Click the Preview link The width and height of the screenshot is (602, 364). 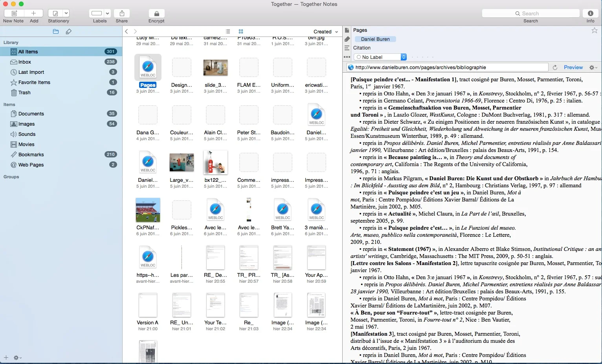click(573, 67)
